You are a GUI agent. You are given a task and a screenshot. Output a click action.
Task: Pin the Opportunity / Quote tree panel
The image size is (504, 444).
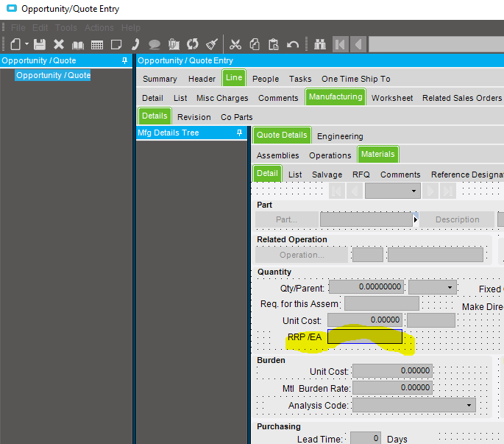tap(125, 60)
